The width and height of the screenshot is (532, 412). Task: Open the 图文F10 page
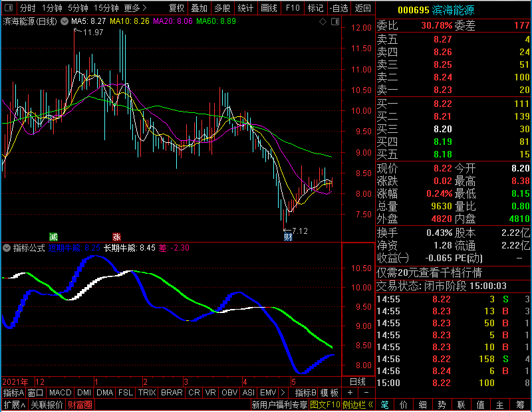(x=325, y=405)
